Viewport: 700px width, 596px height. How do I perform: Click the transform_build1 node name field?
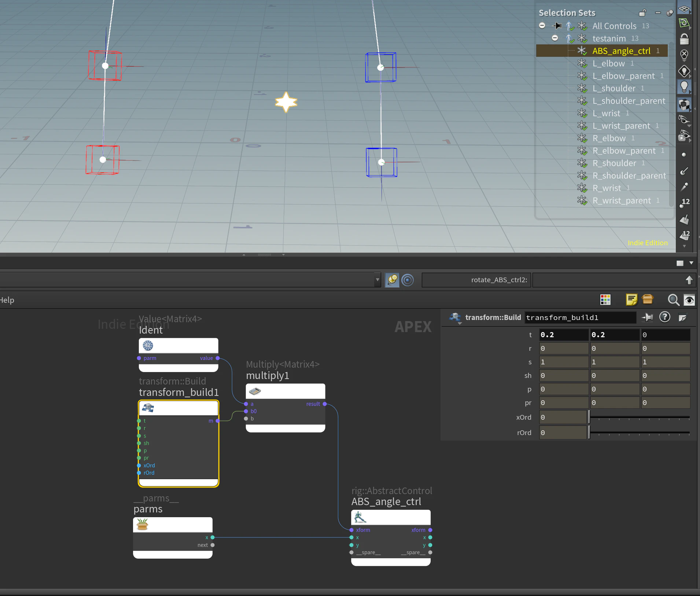point(580,317)
